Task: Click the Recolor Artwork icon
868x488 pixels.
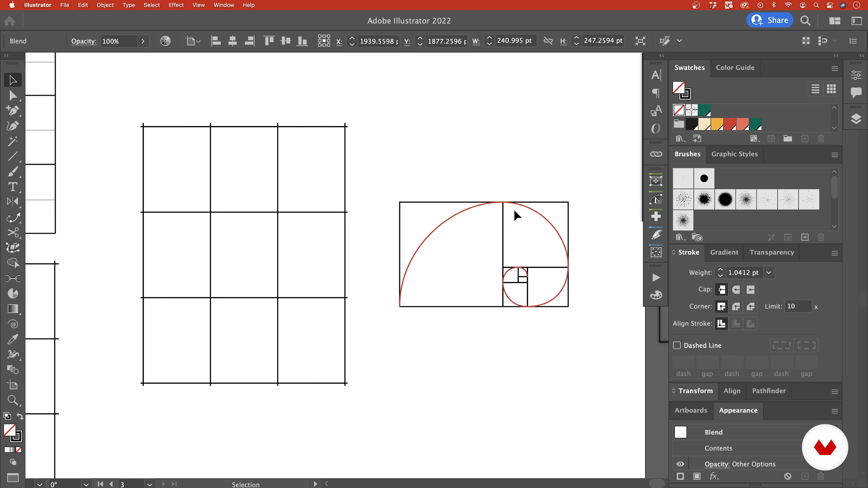Action: [x=165, y=41]
